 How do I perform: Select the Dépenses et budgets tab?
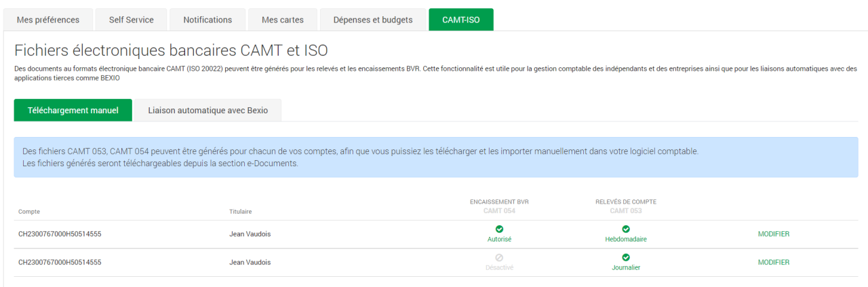pyautogui.click(x=373, y=20)
